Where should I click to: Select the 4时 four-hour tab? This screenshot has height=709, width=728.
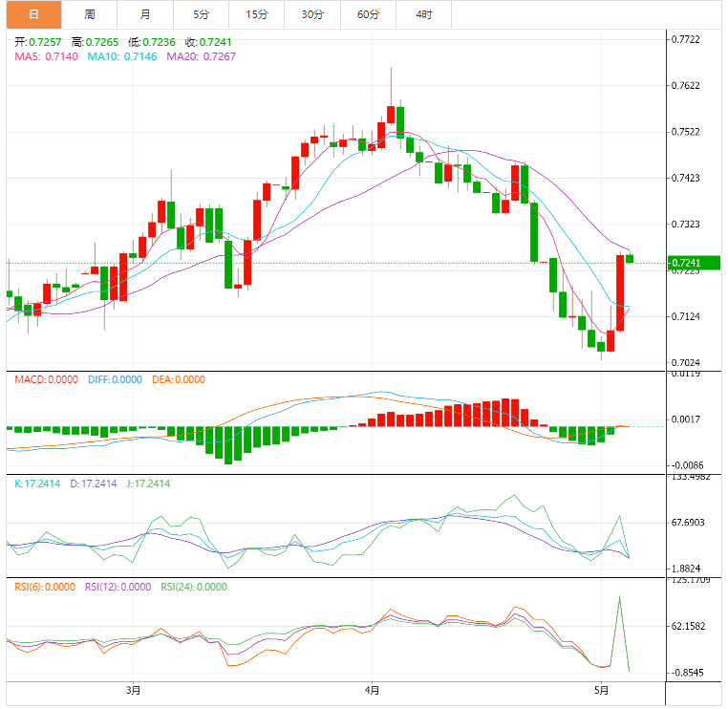[x=423, y=14]
